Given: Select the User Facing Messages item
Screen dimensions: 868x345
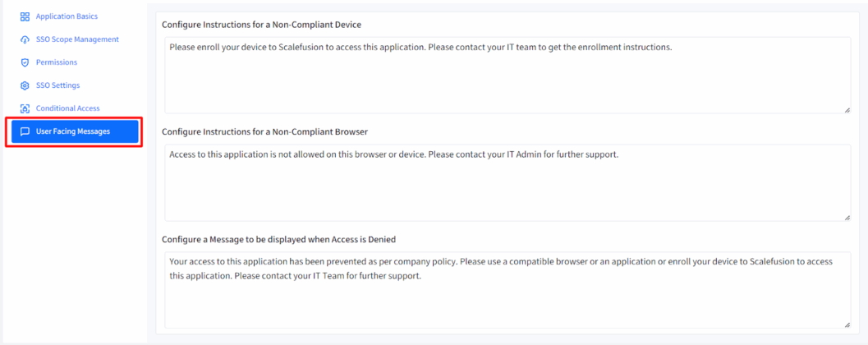Looking at the screenshot, I should tap(73, 131).
